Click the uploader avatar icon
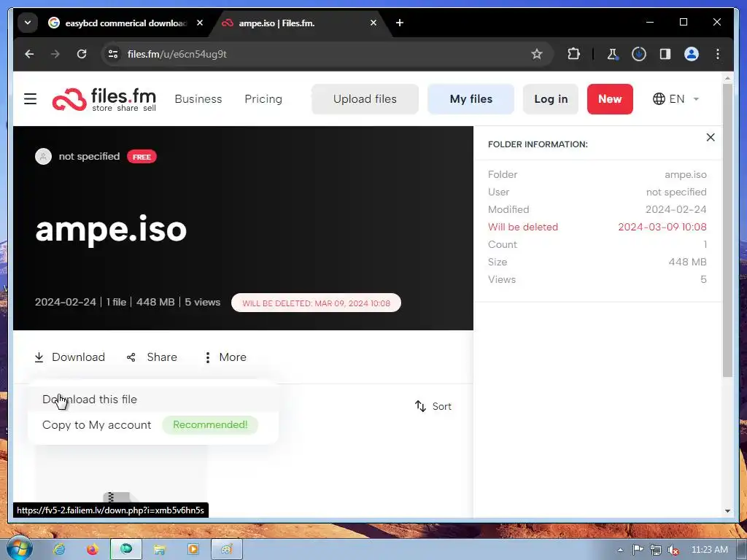747x560 pixels. (43, 156)
